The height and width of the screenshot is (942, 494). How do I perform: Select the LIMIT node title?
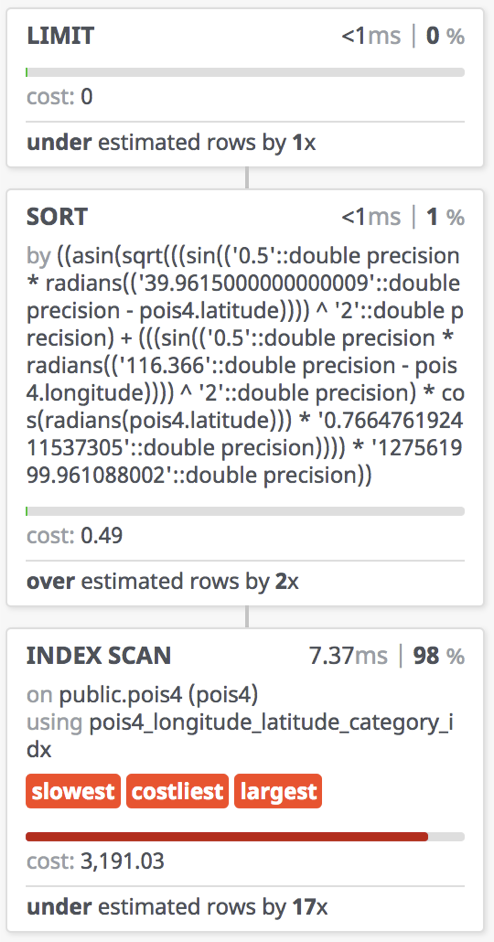click(60, 37)
